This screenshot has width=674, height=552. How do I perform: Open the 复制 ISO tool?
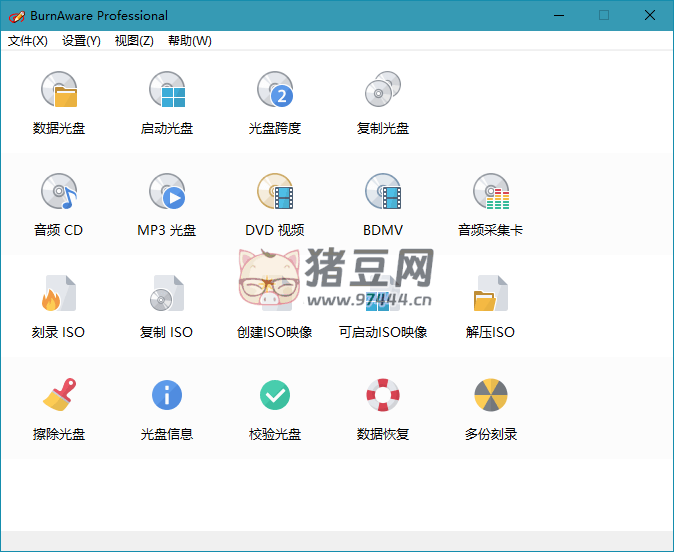click(x=167, y=295)
